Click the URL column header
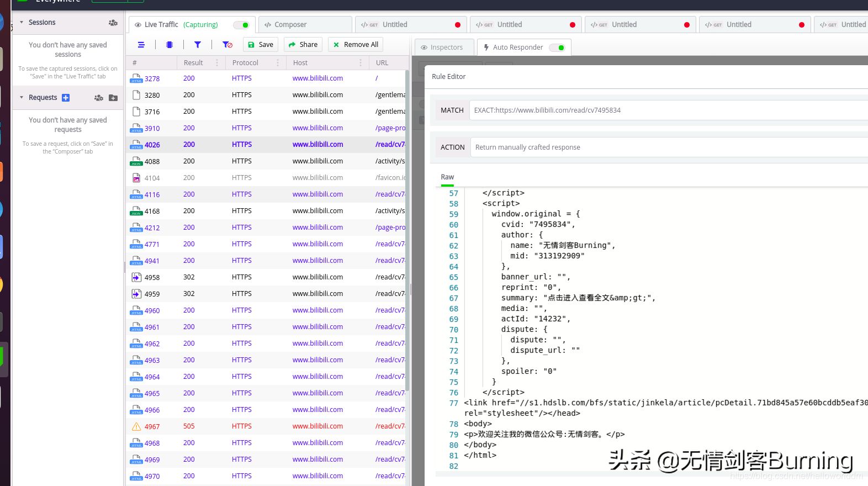Image resolution: width=868 pixels, height=486 pixels. click(382, 63)
